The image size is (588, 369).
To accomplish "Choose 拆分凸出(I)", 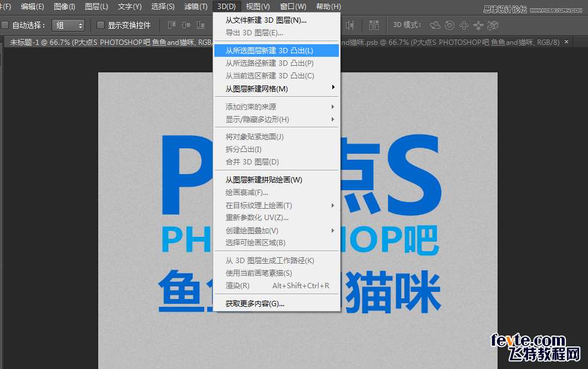I will pos(277,150).
